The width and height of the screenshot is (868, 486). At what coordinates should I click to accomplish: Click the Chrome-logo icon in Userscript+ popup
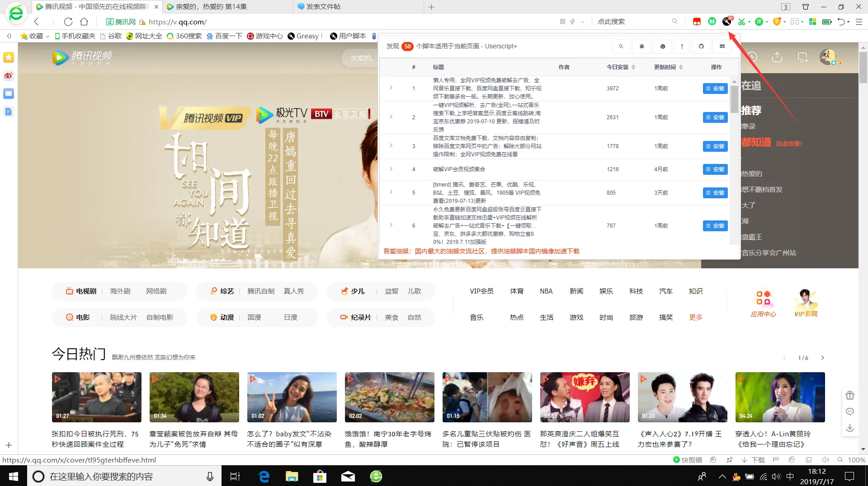click(662, 46)
